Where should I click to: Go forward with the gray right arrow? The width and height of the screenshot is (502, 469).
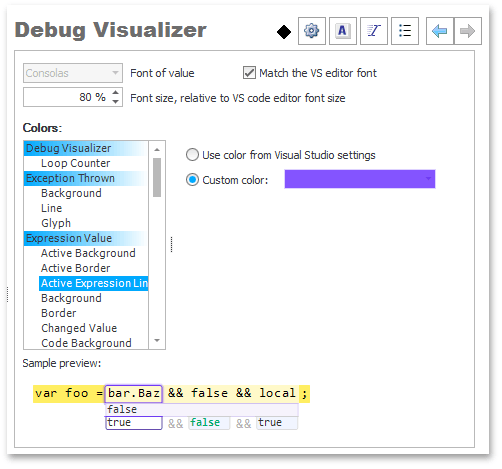tap(468, 31)
